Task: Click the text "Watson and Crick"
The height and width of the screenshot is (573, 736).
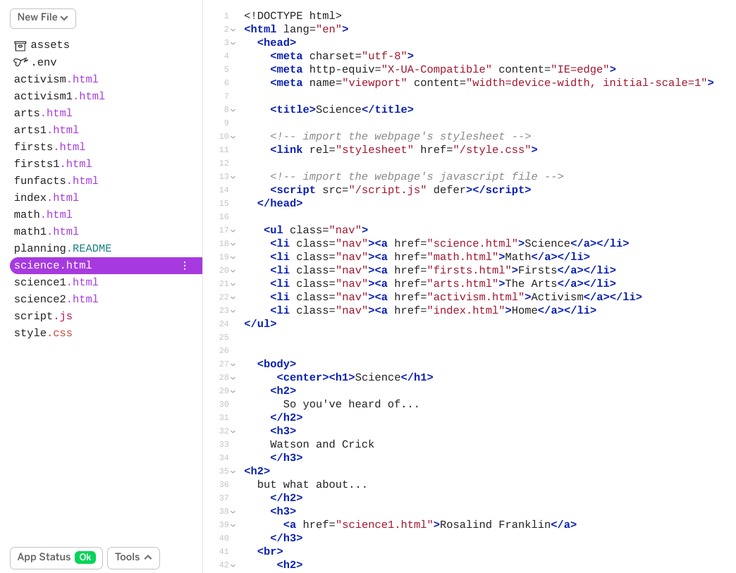Action: (x=322, y=444)
